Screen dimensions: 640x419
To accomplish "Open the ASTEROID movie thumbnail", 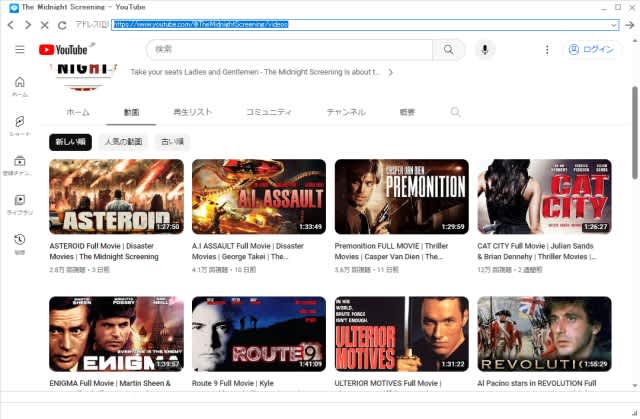I will tap(116, 197).
